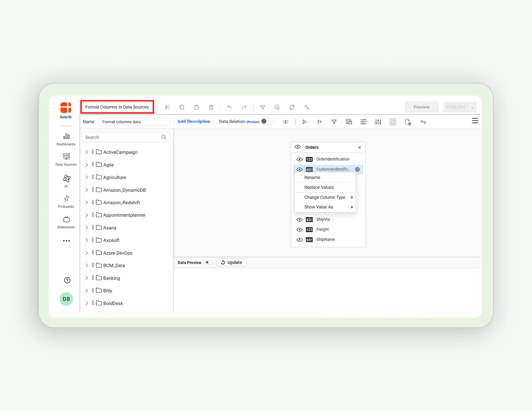The height and width of the screenshot is (411, 532).
Task: Click the Delete trash icon
Action: (211, 107)
